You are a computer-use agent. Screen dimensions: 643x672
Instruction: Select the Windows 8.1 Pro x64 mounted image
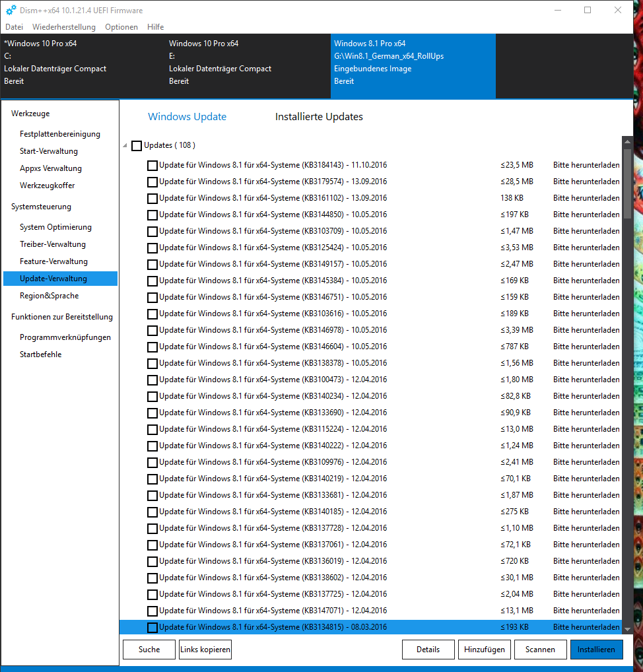point(413,66)
